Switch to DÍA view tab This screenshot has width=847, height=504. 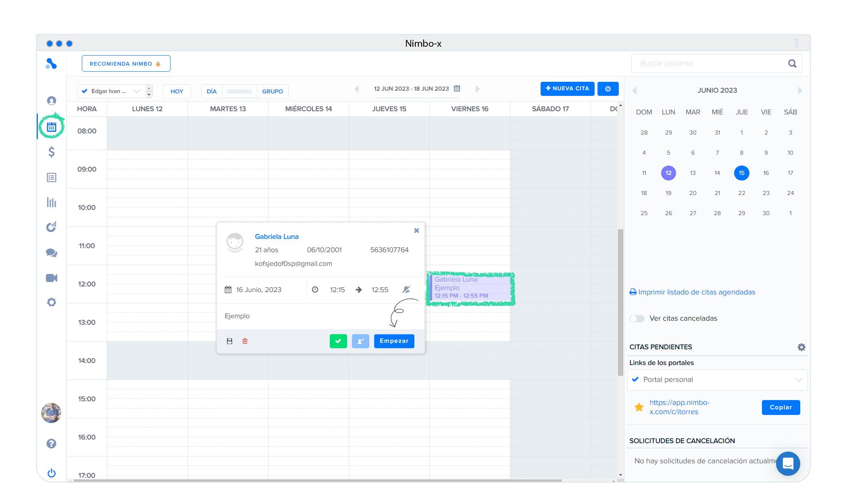(x=212, y=91)
